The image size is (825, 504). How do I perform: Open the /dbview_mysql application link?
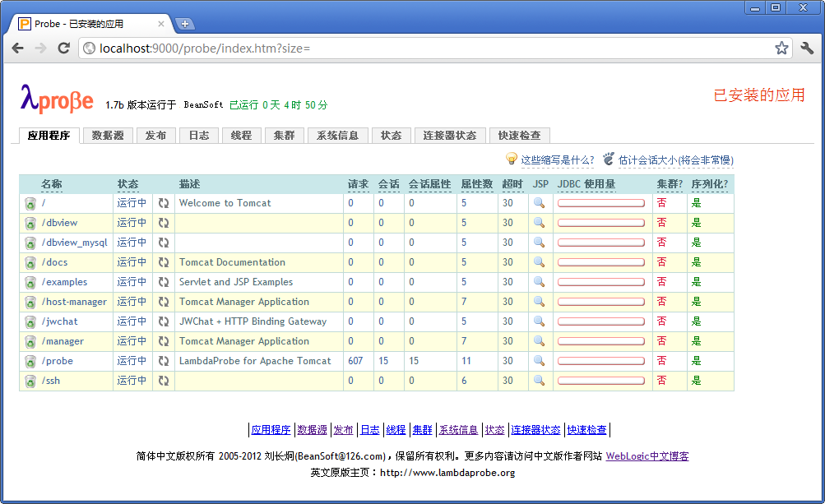coord(75,243)
